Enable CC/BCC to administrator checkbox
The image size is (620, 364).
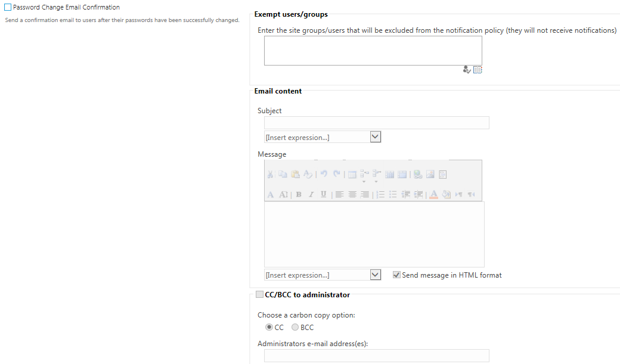pos(259,294)
